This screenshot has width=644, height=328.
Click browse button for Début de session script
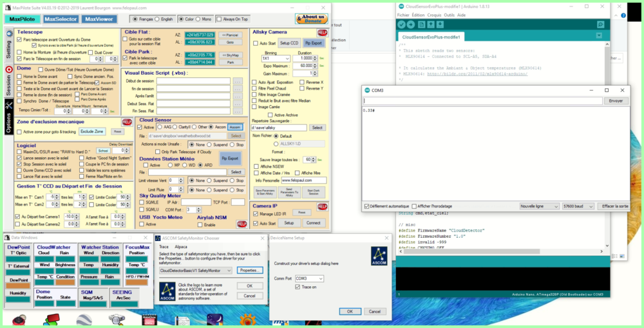tap(238, 81)
